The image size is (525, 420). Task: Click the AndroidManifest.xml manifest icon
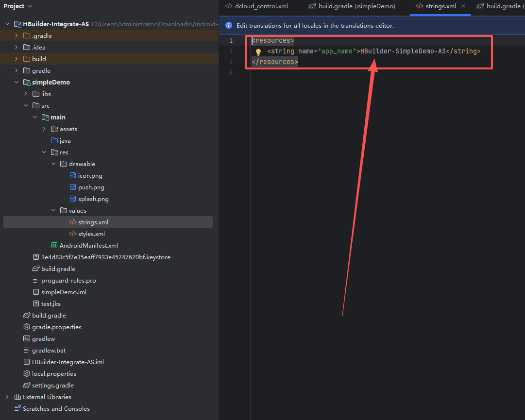pos(54,245)
